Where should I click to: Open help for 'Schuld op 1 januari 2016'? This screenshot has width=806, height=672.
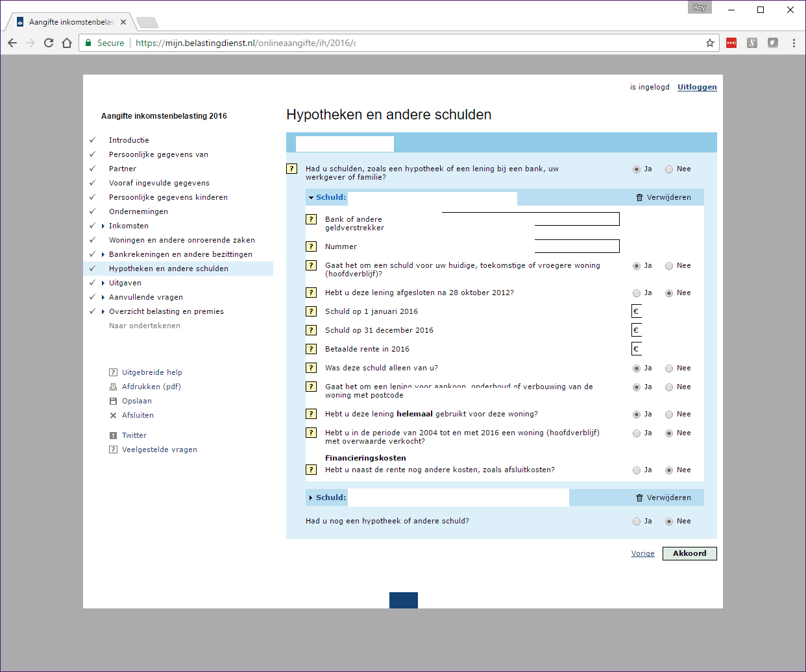[311, 311]
